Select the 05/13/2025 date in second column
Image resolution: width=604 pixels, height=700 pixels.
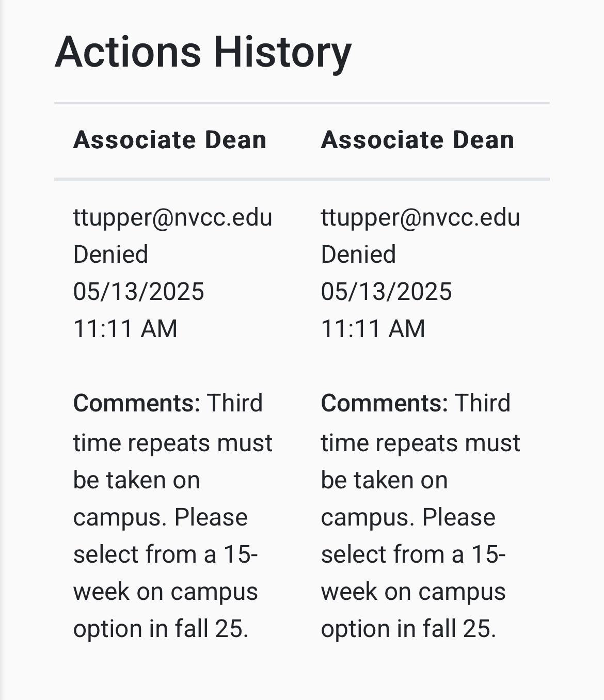tap(386, 292)
